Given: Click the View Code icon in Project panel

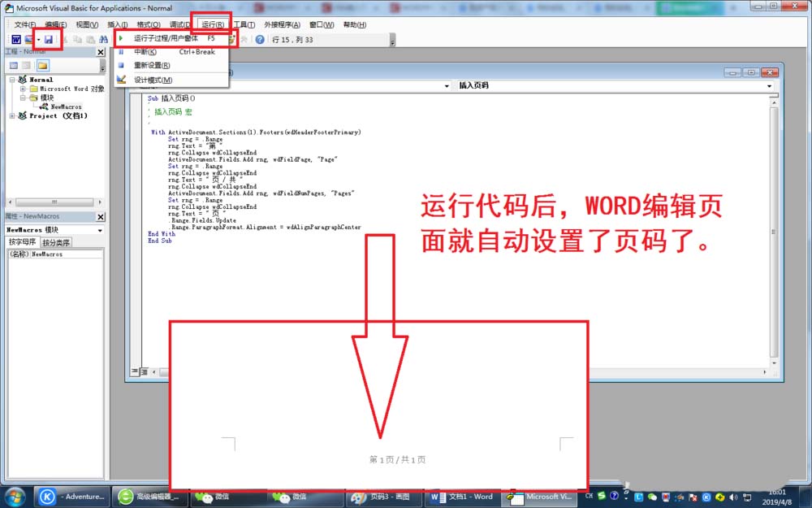Looking at the screenshot, I should click(12, 65).
